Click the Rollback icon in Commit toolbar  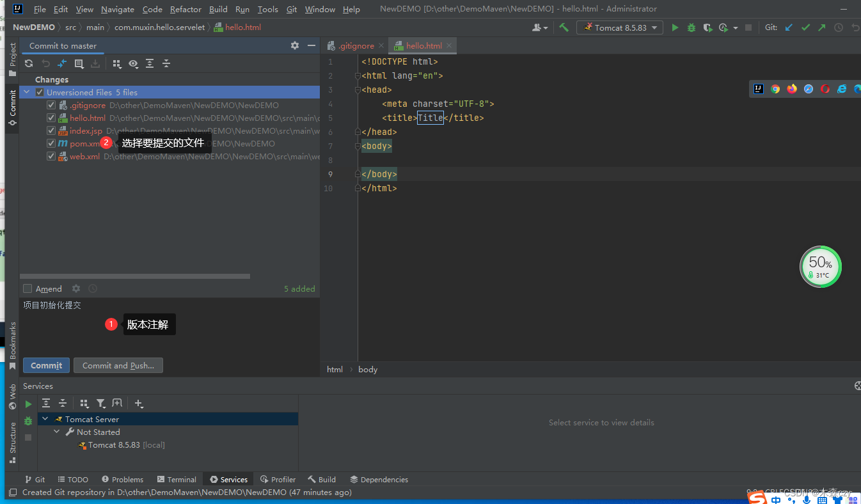[45, 63]
